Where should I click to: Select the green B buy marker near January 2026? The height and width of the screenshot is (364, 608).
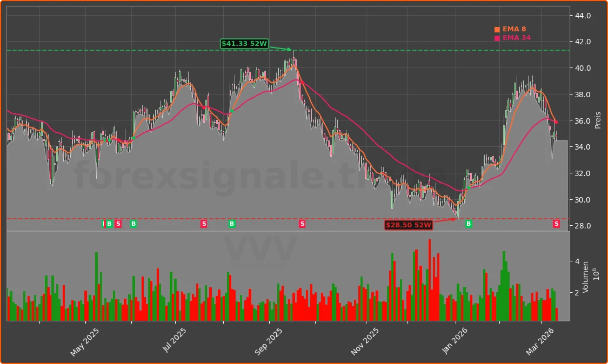(x=468, y=224)
